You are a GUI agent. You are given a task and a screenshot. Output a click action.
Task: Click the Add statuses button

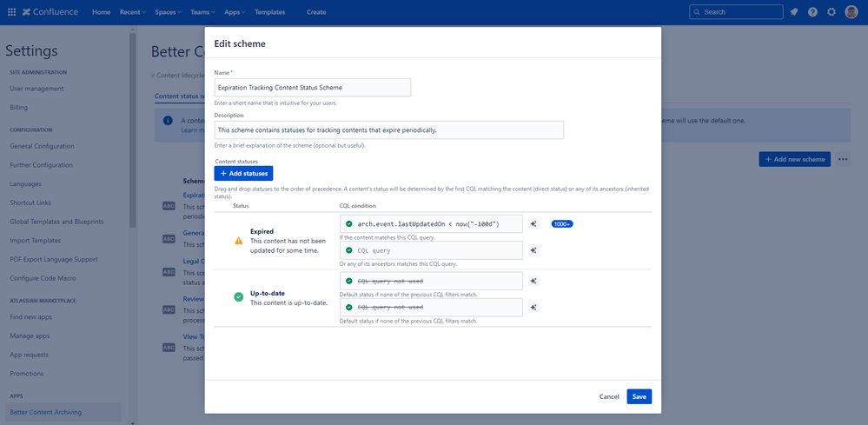pyautogui.click(x=243, y=174)
